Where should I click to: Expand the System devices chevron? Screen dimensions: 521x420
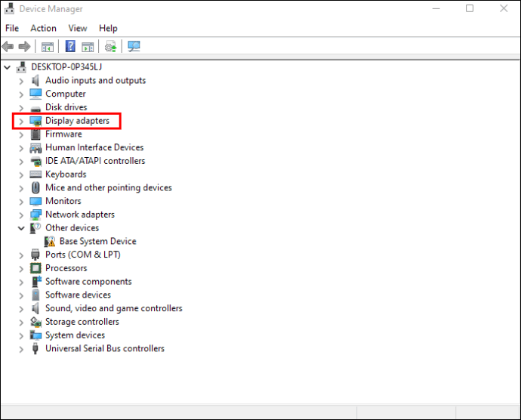pos(21,335)
